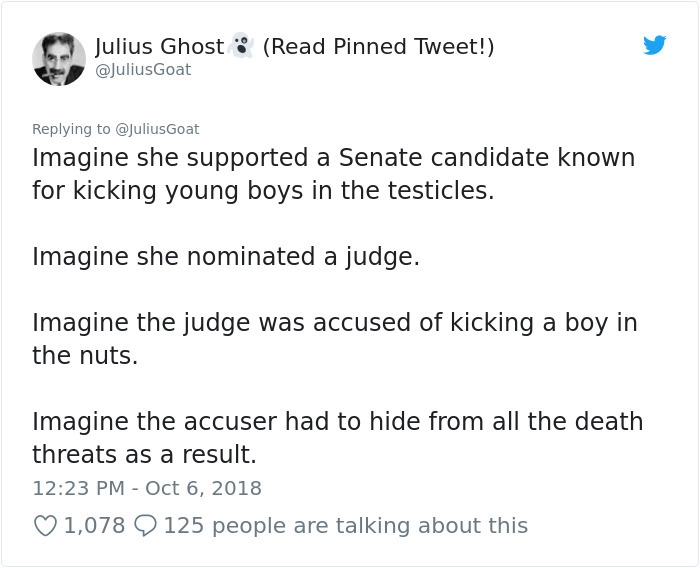Viewport: 700px width, 568px height.
Task: Open the Julius Ghost display name
Action: click(159, 46)
